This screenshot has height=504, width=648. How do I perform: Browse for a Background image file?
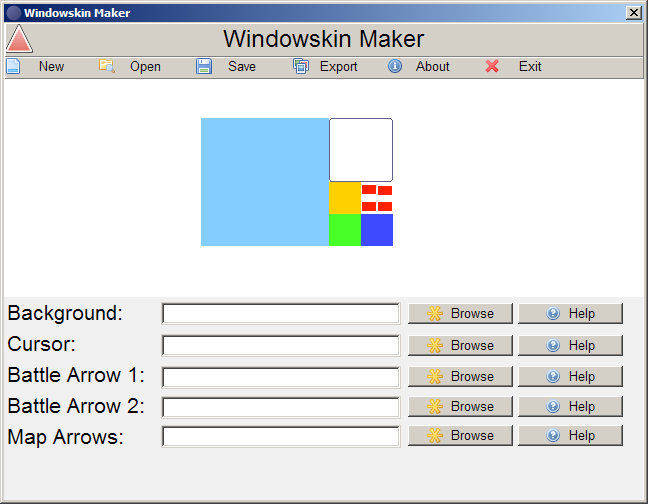coord(460,314)
